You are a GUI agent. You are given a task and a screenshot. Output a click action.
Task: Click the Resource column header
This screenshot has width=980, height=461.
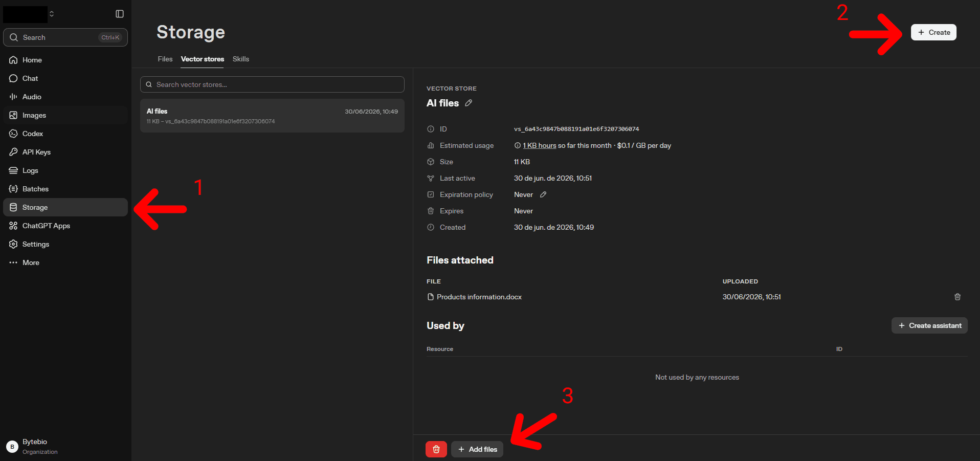pos(440,349)
